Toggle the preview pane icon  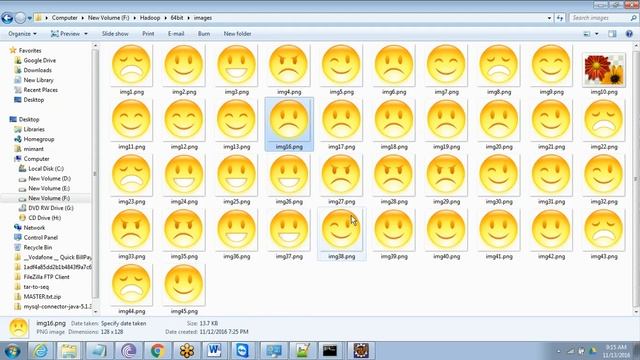coord(612,34)
